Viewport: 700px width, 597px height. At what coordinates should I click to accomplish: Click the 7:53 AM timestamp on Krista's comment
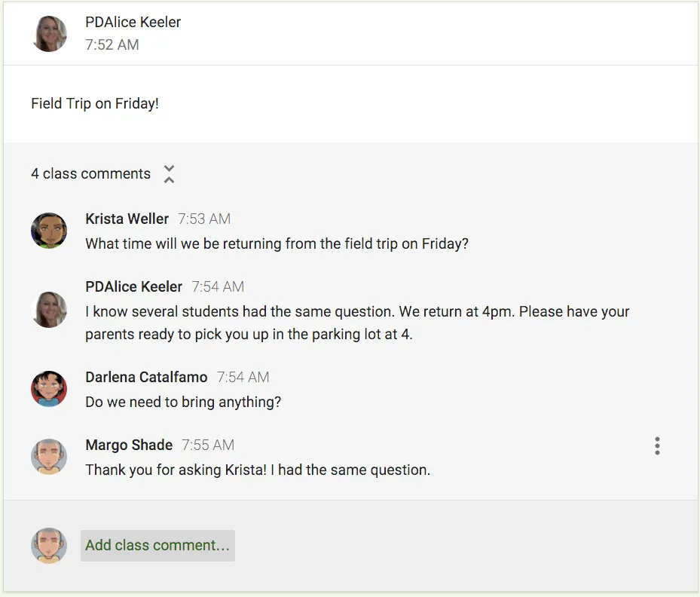tap(204, 219)
